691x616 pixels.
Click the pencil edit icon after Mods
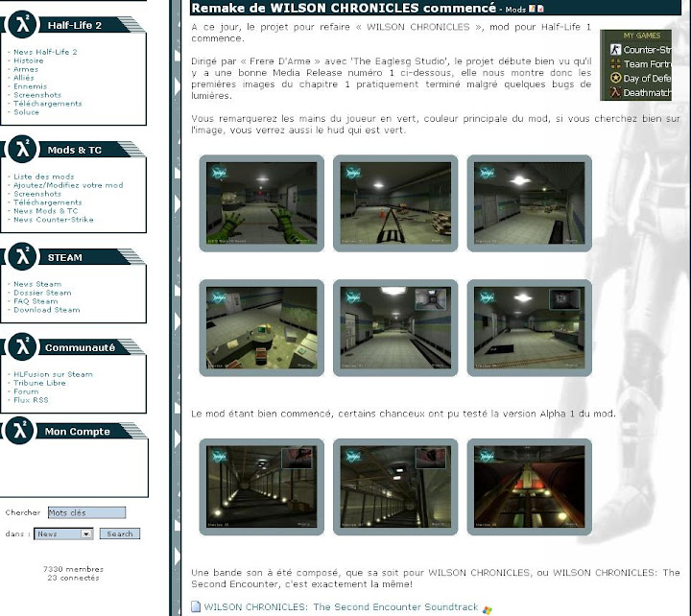(533, 9)
